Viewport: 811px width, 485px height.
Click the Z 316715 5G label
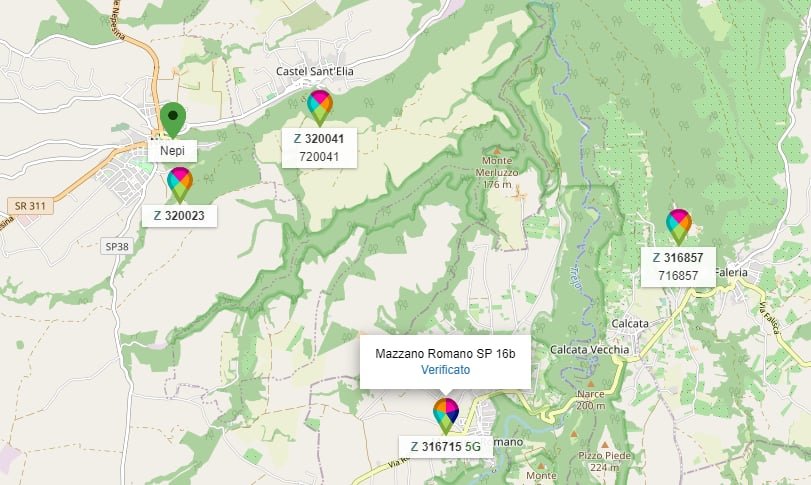445,446
